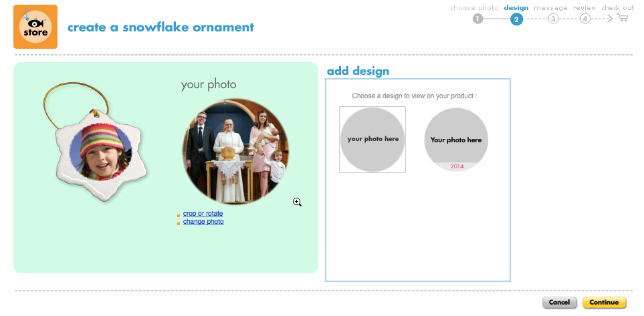
Task: Continue to the next step
Action: [x=604, y=303]
